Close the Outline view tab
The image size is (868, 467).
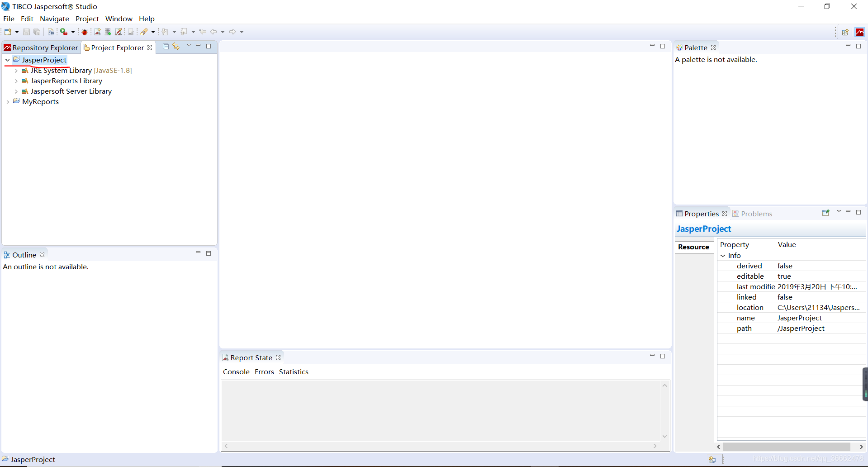pyautogui.click(x=42, y=255)
